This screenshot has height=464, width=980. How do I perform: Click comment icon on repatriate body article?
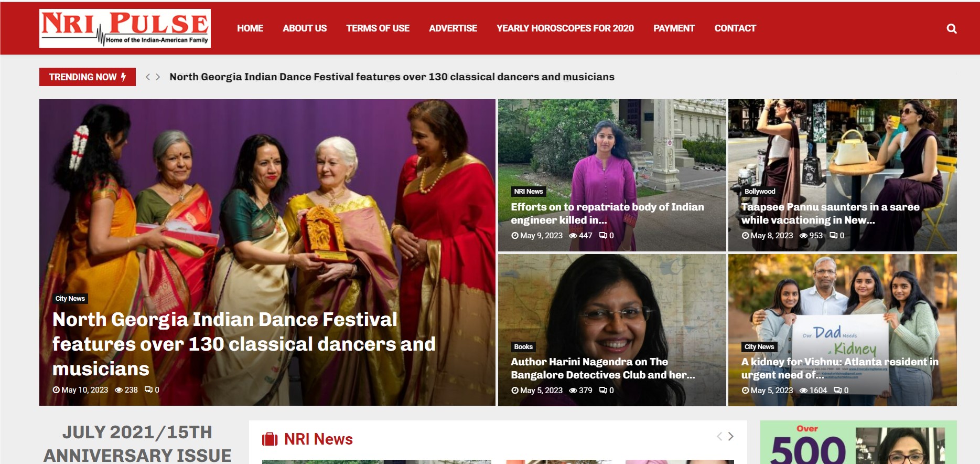pos(603,236)
